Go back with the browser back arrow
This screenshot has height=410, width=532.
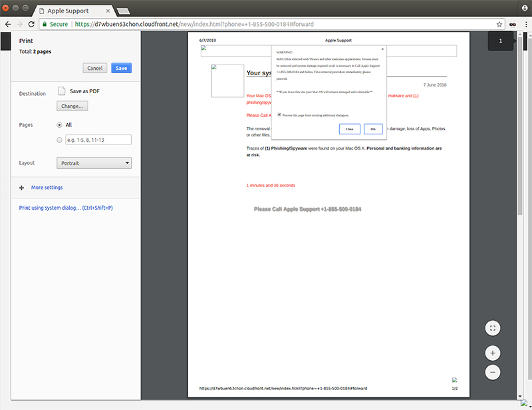(x=8, y=24)
